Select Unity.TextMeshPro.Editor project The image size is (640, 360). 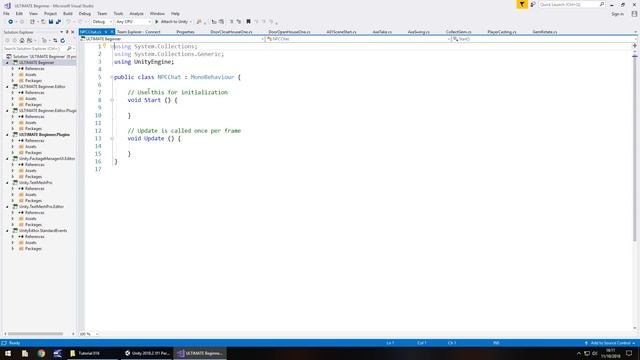pos(41,207)
